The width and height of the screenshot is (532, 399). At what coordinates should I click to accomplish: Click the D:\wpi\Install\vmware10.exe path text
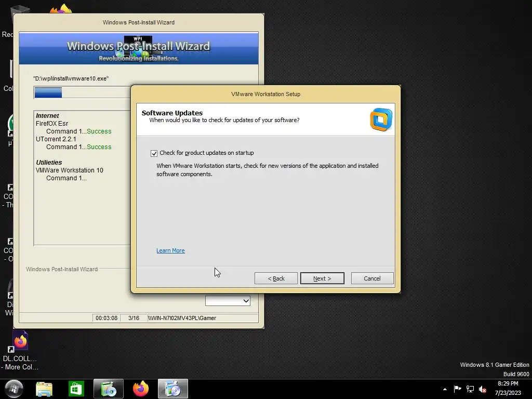click(x=71, y=78)
